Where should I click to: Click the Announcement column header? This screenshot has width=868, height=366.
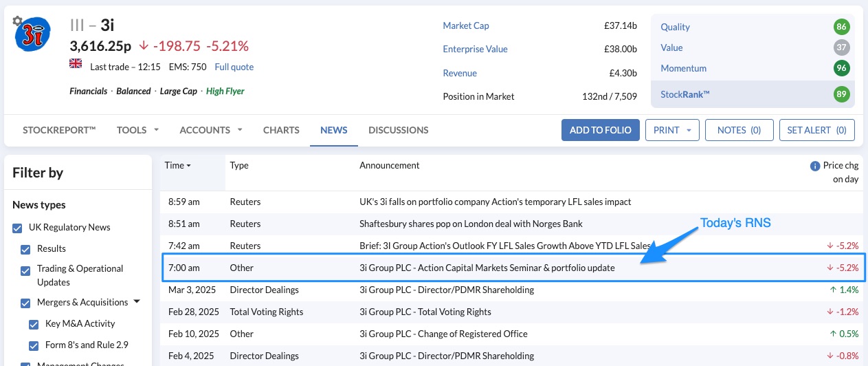click(389, 166)
